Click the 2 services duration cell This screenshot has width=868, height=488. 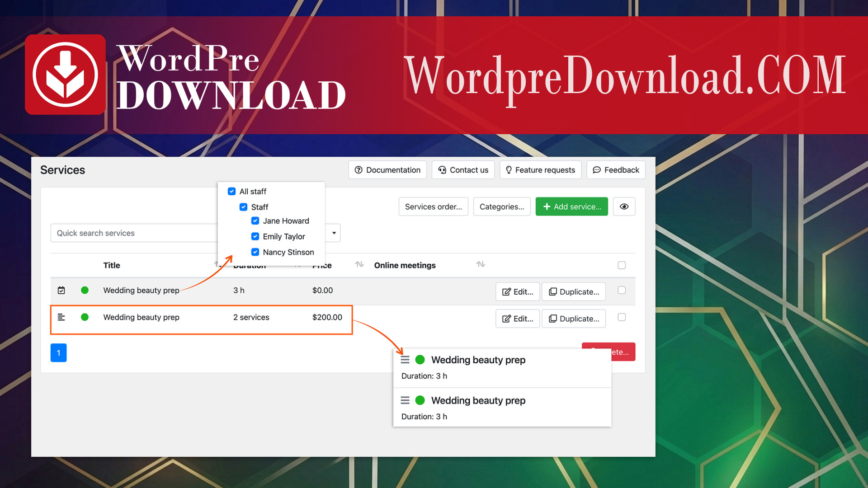[x=251, y=317]
